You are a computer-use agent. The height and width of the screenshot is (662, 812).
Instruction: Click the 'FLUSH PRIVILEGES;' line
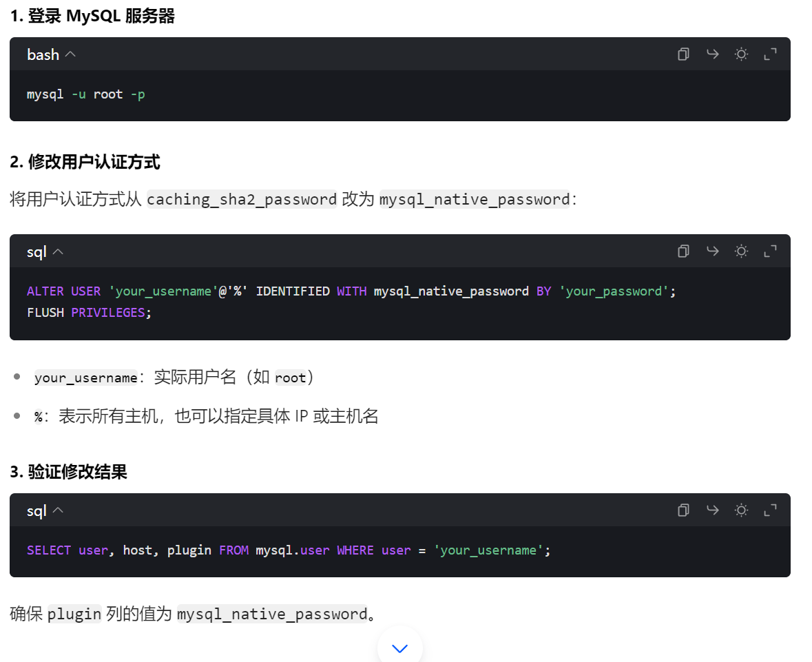[89, 313]
